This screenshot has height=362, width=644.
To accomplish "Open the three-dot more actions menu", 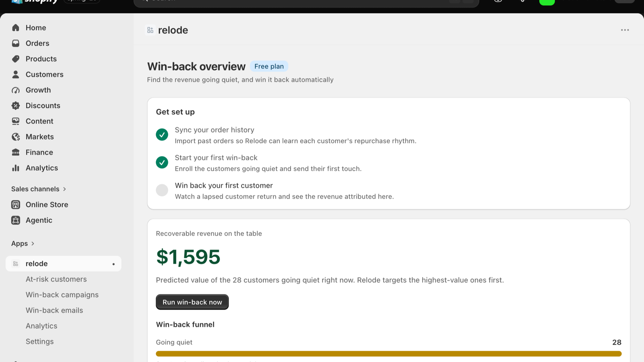I will (625, 30).
